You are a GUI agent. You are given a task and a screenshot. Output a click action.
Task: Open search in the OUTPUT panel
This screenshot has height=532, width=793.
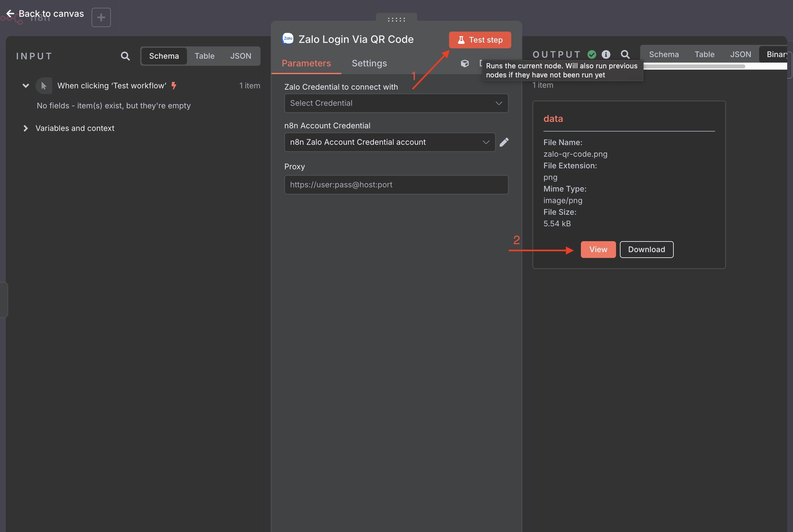625,54
